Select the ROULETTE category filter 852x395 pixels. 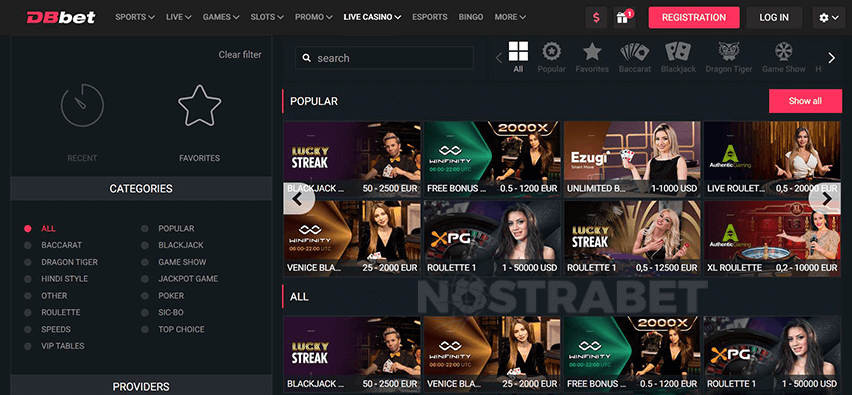(60, 312)
